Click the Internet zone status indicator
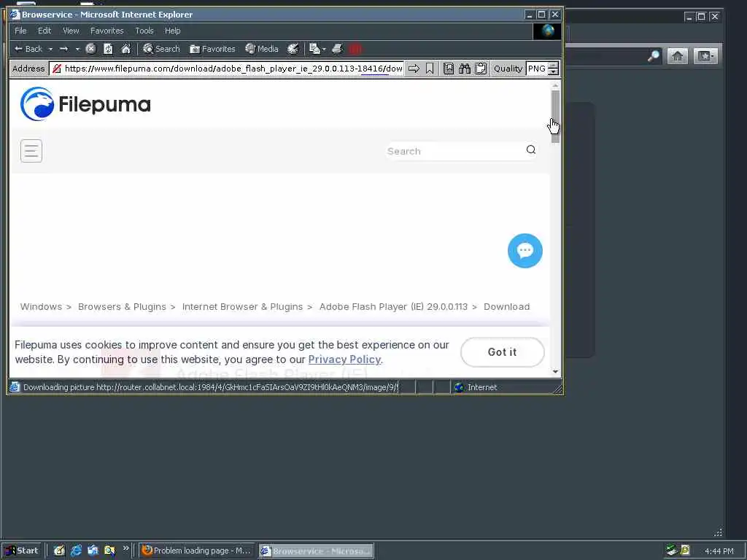The height and width of the screenshot is (560, 747). [x=476, y=387]
